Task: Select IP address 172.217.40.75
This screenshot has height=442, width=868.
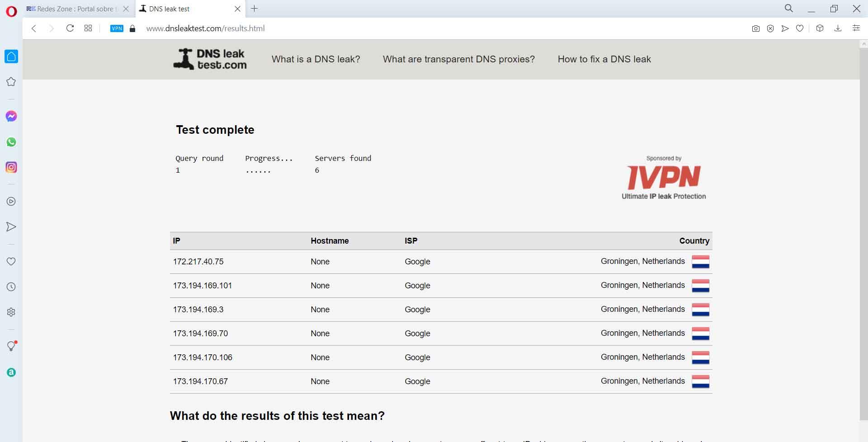Action: [x=198, y=262]
